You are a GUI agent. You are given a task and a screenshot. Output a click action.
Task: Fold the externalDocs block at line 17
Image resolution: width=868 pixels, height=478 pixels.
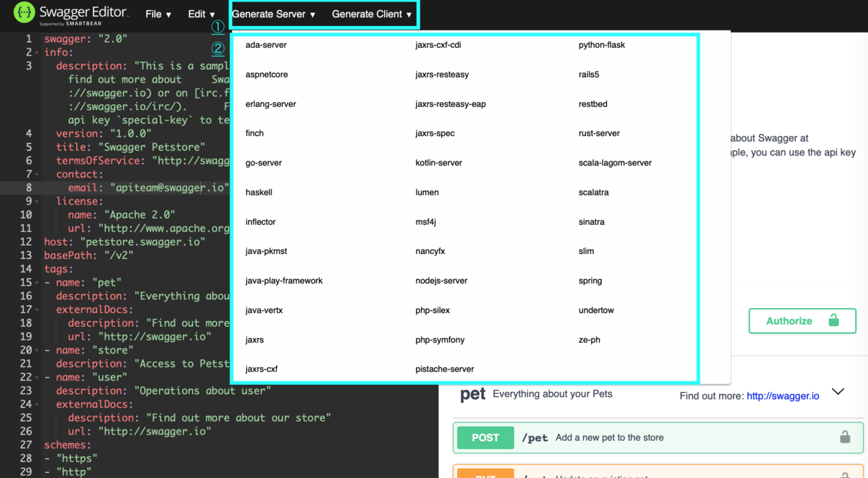38,310
